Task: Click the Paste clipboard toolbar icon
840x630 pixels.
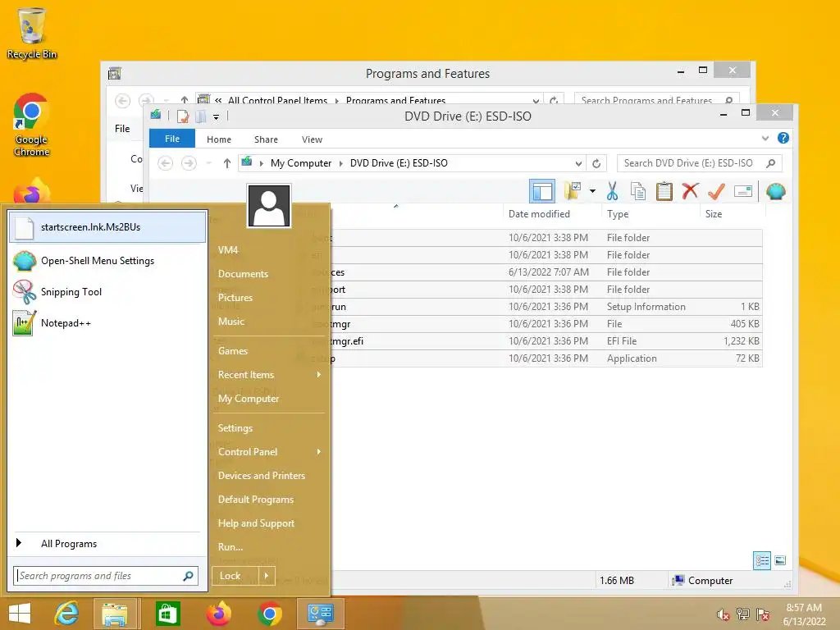Action: 664,191
